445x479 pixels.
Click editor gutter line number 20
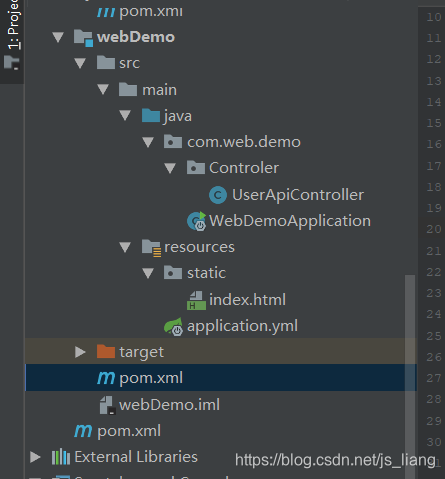(434, 229)
